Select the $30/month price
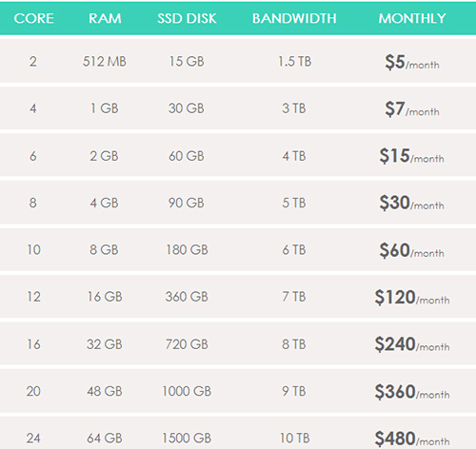The width and height of the screenshot is (476, 449). 412,203
